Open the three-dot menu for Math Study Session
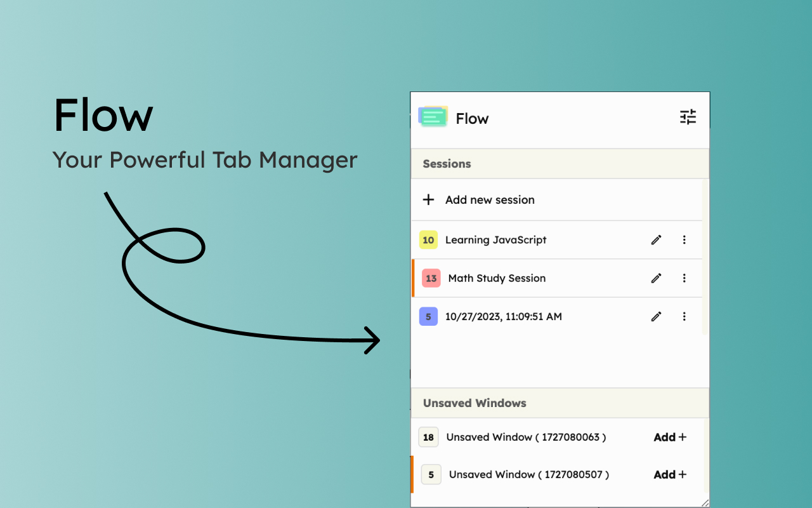This screenshot has width=812, height=508. [684, 278]
